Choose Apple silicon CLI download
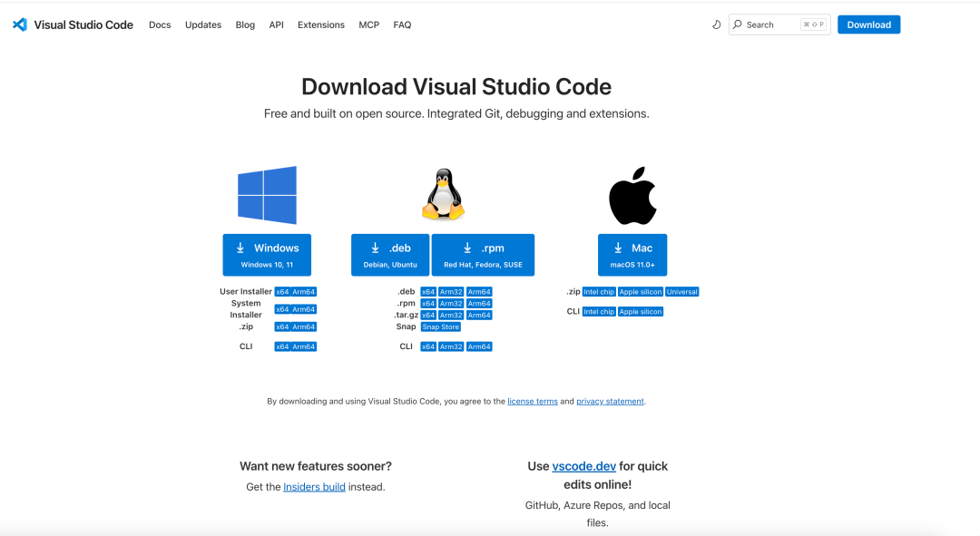Screen dimensions: 980x536 pyautogui.click(x=641, y=311)
